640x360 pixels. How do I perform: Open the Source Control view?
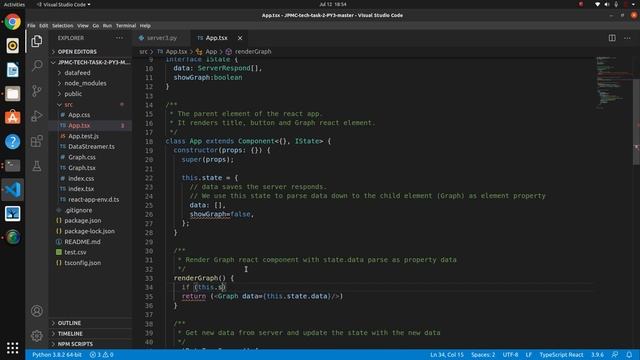coord(37,91)
